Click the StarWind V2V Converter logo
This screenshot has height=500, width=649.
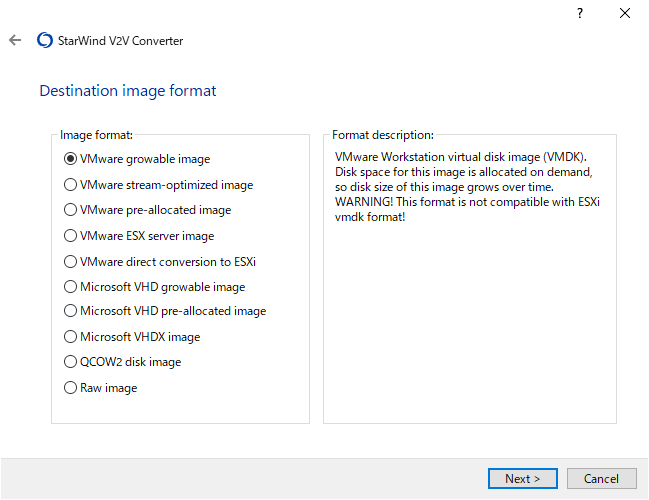(x=44, y=41)
